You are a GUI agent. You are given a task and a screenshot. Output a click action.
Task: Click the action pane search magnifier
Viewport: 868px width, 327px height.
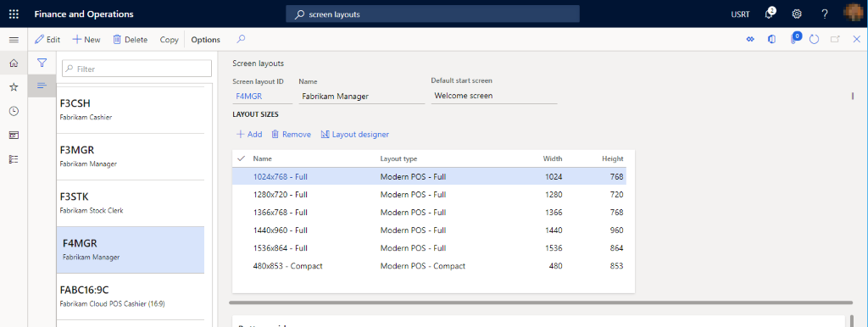241,39
